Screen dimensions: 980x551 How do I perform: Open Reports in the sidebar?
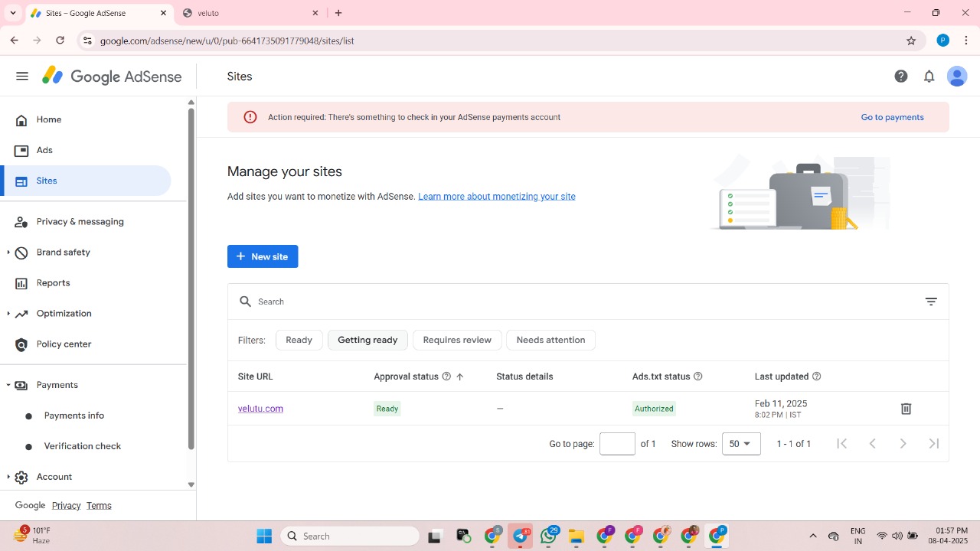[86, 283]
